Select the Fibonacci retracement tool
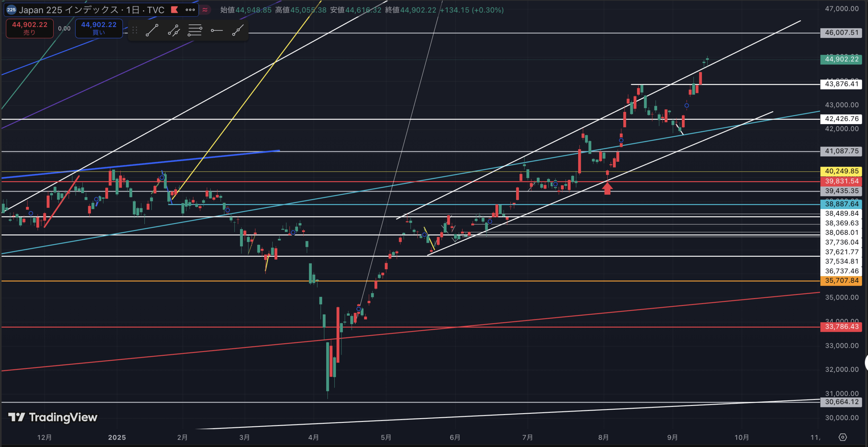Viewport: 868px width, 447px height. [195, 31]
